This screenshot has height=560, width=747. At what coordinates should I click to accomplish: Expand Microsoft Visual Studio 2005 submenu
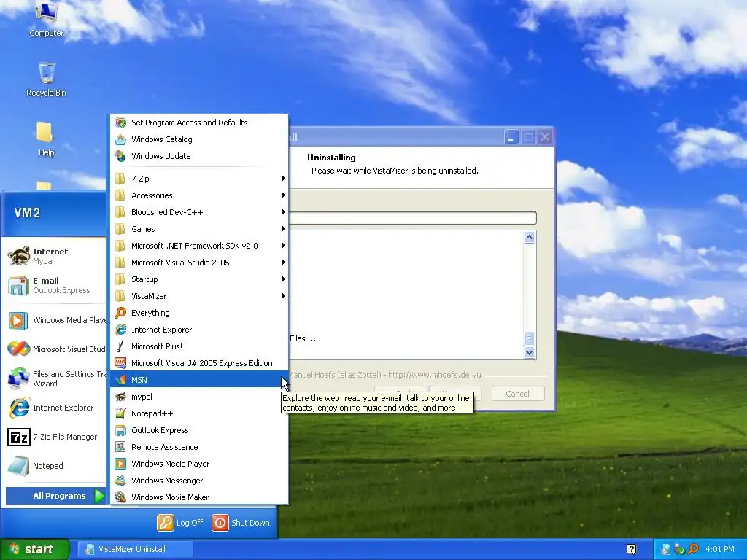coord(199,262)
